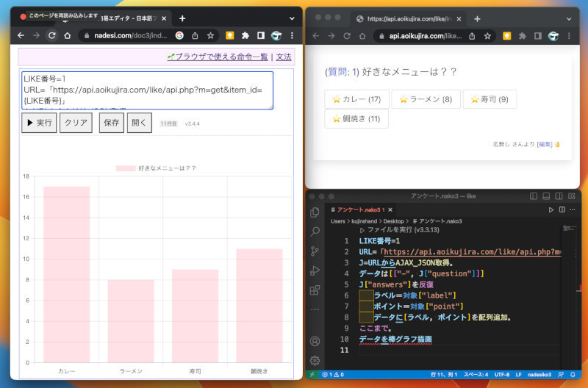This screenshot has width=588, height=388.
Task: Customize layout from the VS Code title bar
Action: pos(572,196)
